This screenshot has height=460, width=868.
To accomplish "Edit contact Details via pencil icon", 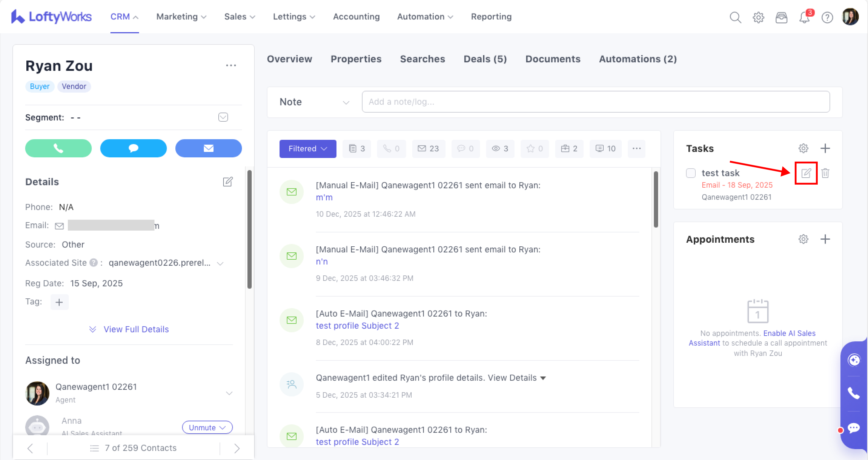I will click(228, 182).
